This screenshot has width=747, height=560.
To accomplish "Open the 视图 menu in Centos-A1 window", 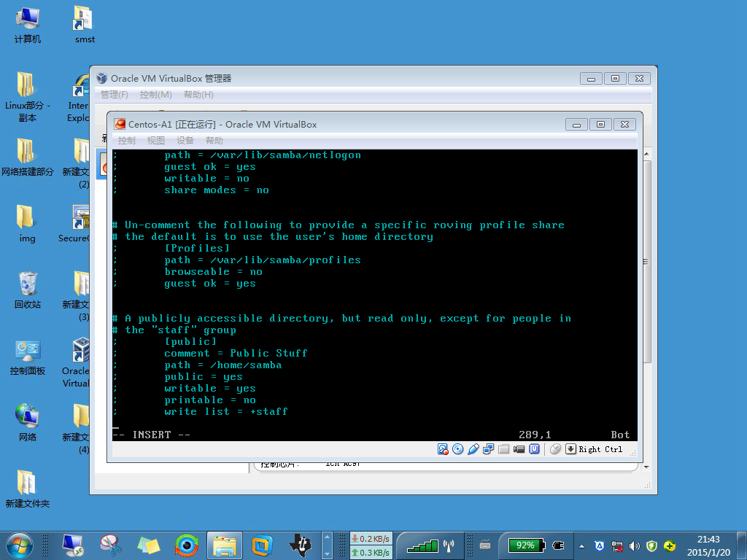I will click(x=156, y=141).
